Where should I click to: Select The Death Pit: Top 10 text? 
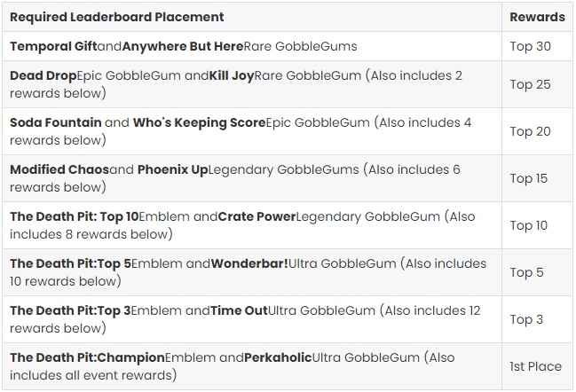(75, 216)
